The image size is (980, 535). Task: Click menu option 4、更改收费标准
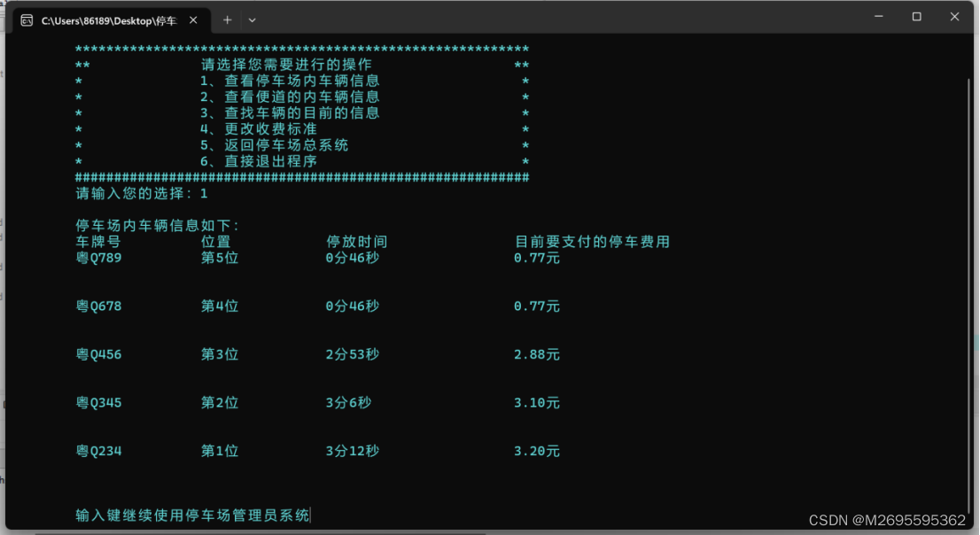pyautogui.click(x=259, y=129)
